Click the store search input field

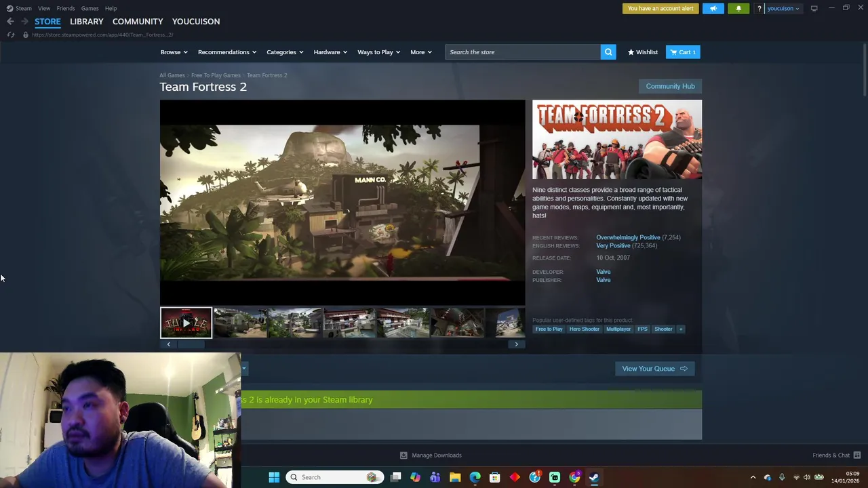coord(523,52)
